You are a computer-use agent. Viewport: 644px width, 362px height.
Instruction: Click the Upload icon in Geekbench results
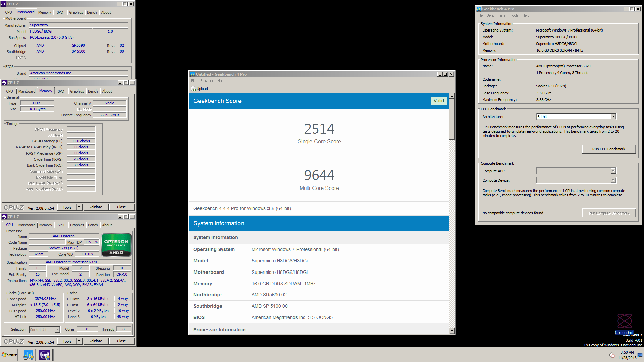(193, 89)
